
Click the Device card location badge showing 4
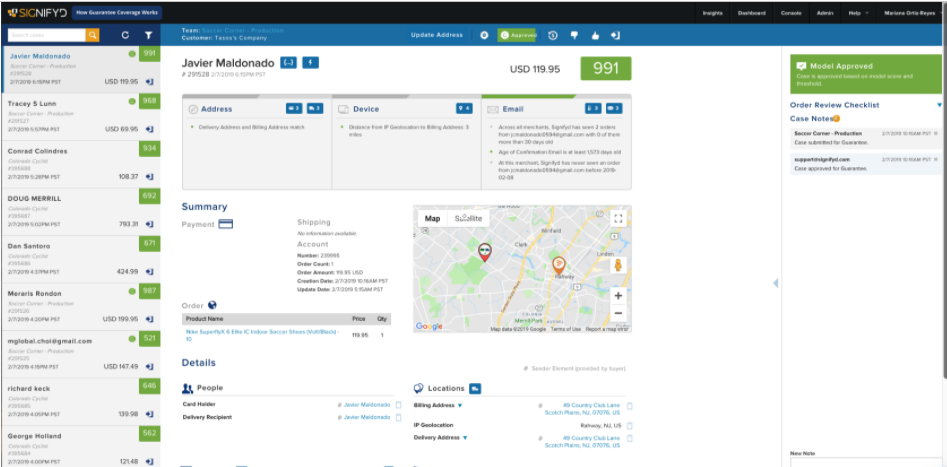click(x=464, y=109)
